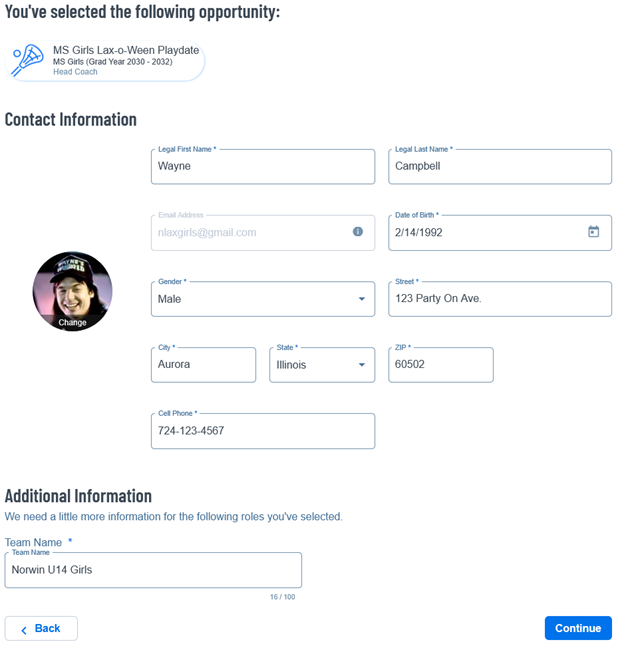
Task: Expand the State dropdown arrow
Action: pos(362,364)
